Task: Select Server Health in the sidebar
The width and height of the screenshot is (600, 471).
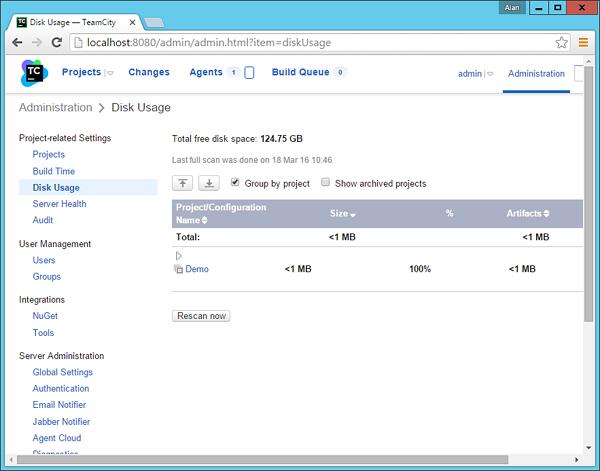Action: 59,203
